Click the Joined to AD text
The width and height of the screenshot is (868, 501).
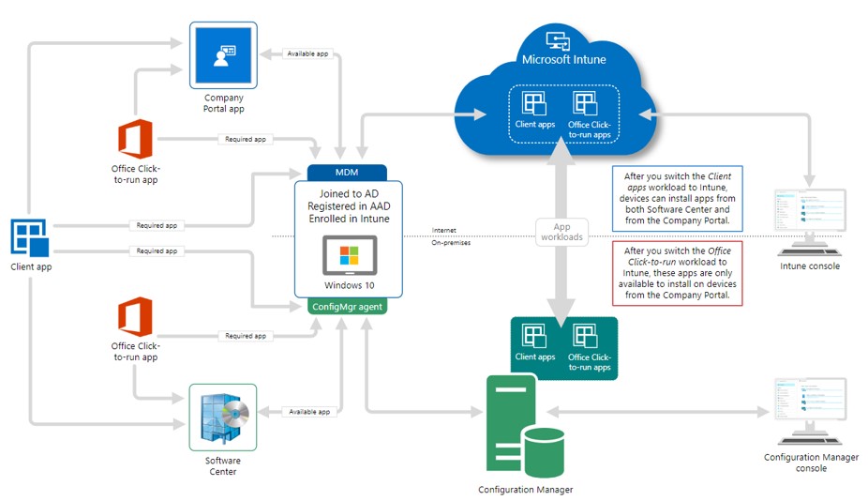click(350, 194)
